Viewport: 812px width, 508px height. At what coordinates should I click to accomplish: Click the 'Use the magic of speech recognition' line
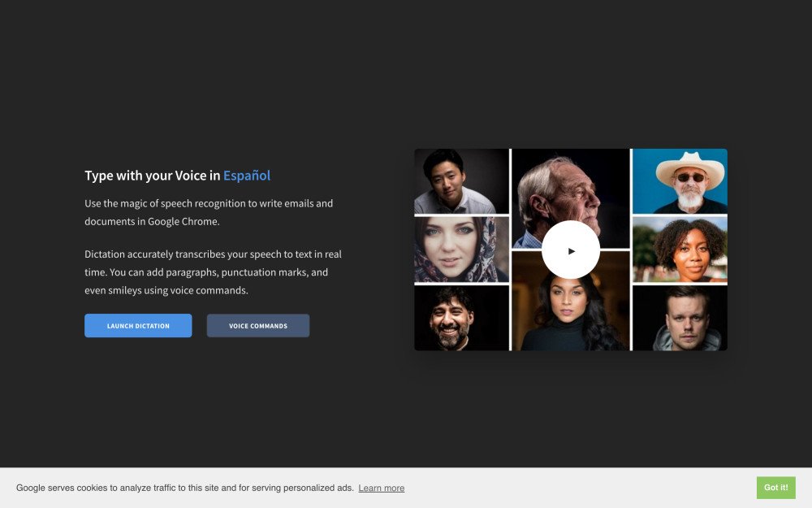[x=209, y=203]
